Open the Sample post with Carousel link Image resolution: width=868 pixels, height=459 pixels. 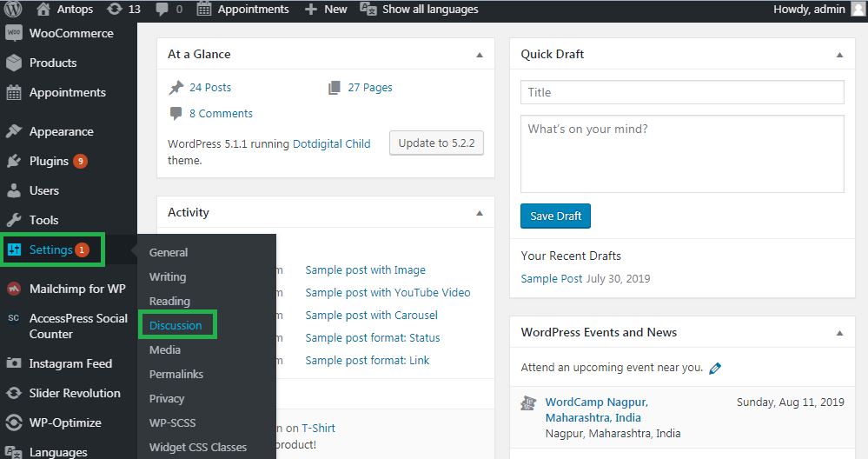click(x=372, y=315)
